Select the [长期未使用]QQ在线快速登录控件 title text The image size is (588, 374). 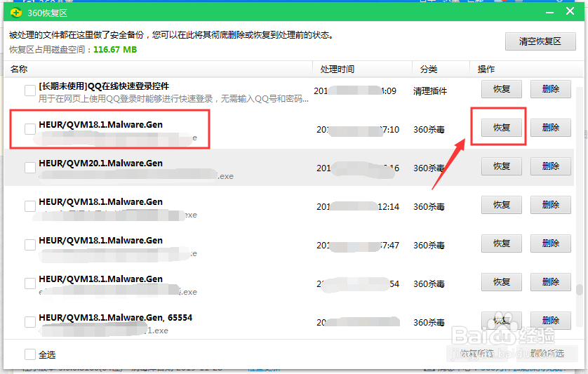104,86
